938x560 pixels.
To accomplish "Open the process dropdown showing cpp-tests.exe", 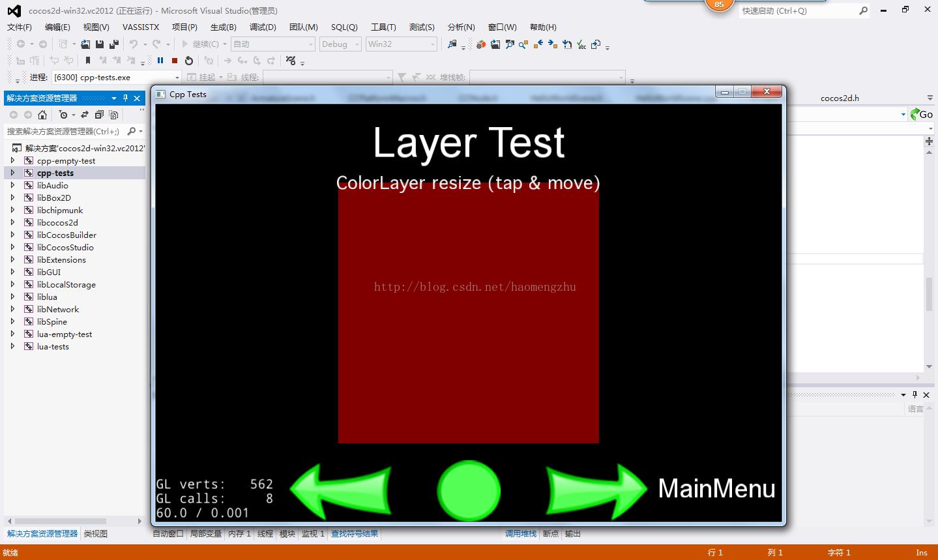I will pyautogui.click(x=117, y=77).
